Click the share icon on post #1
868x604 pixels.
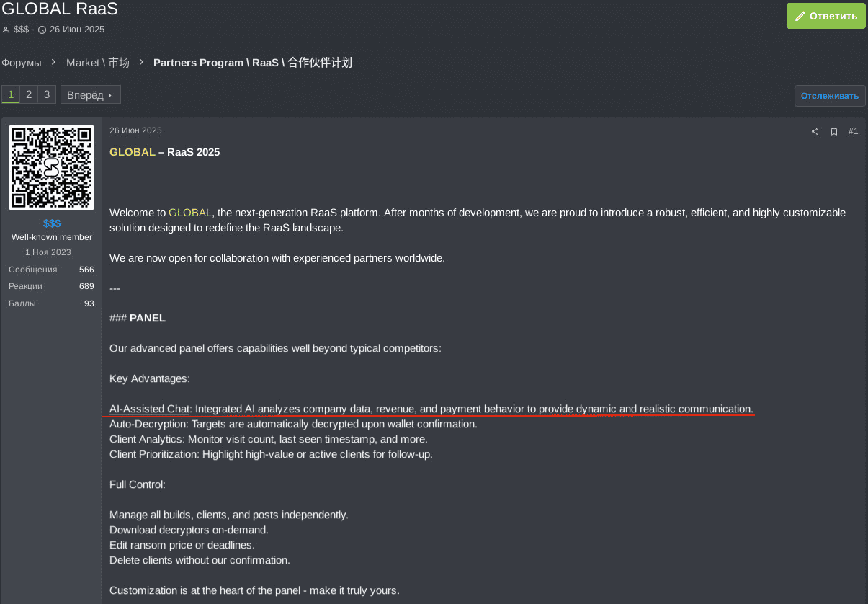pyautogui.click(x=815, y=131)
